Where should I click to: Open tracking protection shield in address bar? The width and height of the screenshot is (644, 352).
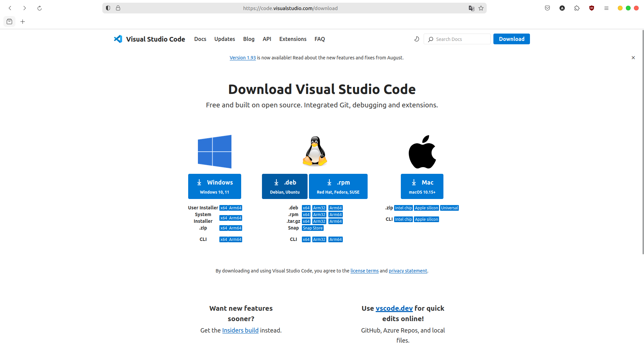108,8
